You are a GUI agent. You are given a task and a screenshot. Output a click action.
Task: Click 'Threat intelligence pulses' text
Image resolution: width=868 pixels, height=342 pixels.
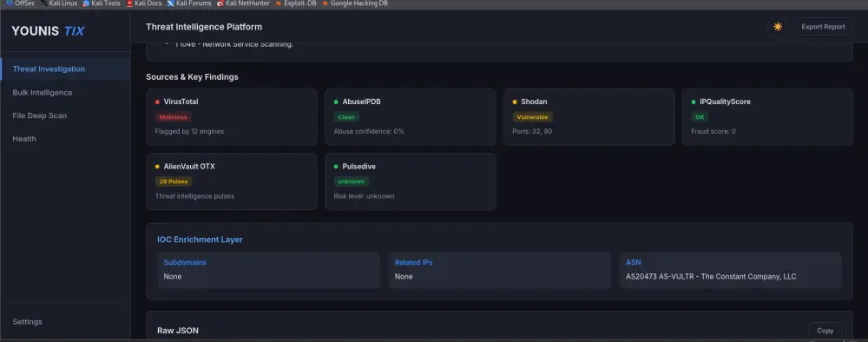pyautogui.click(x=194, y=196)
